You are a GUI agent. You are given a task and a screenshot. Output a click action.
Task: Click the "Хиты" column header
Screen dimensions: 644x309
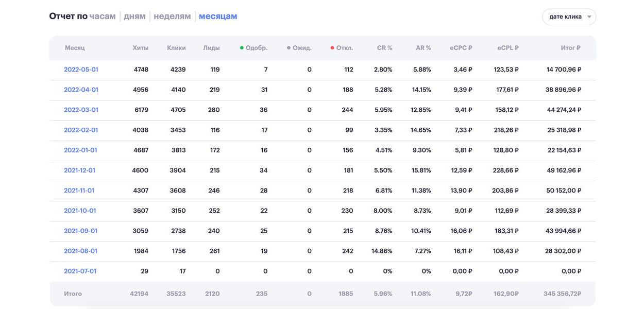141,48
